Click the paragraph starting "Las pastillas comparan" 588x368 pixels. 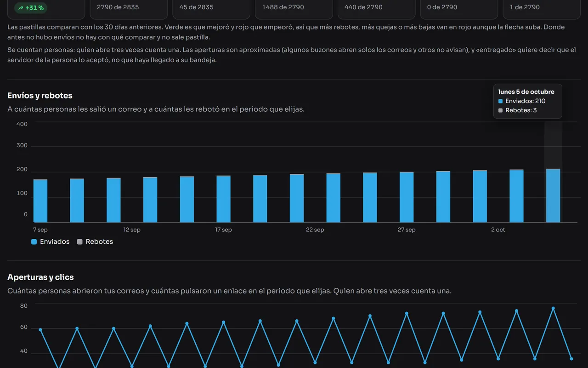286,32
